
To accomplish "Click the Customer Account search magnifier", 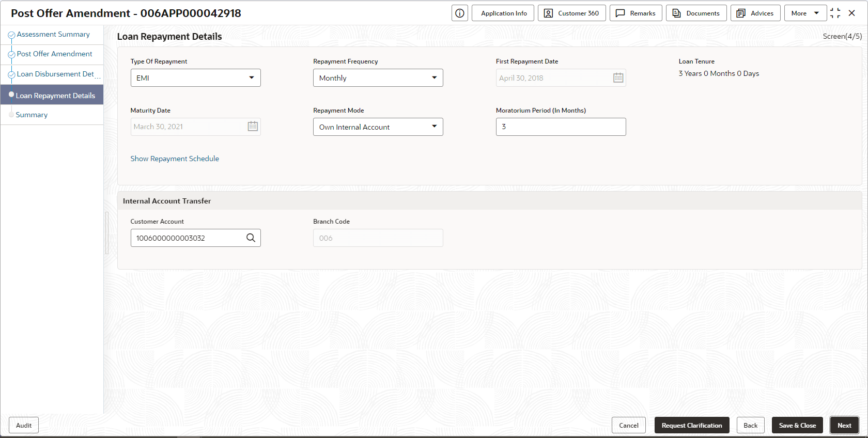I will [251, 238].
